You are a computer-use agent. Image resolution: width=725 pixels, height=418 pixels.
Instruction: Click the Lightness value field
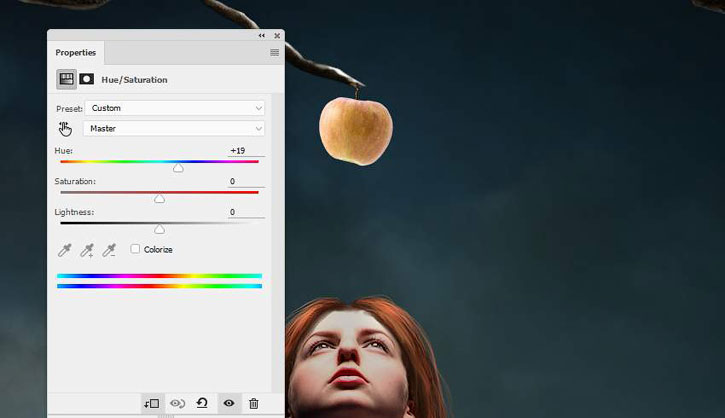(246, 212)
